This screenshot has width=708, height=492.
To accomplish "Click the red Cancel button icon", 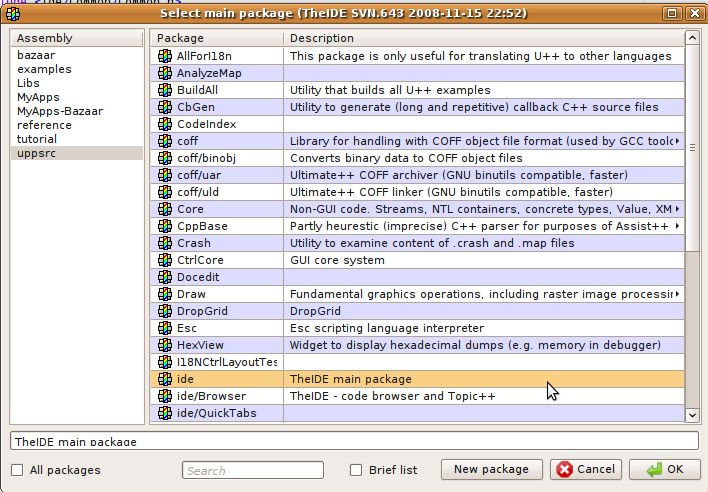I will pyautogui.click(x=564, y=470).
